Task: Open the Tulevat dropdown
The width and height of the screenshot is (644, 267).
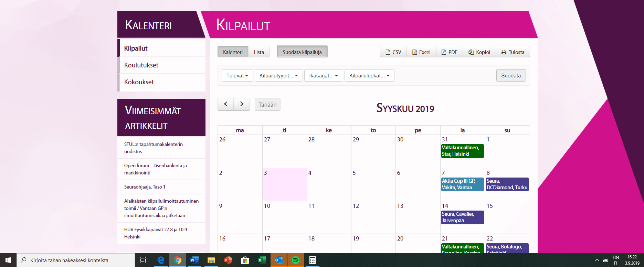Action: [237, 75]
